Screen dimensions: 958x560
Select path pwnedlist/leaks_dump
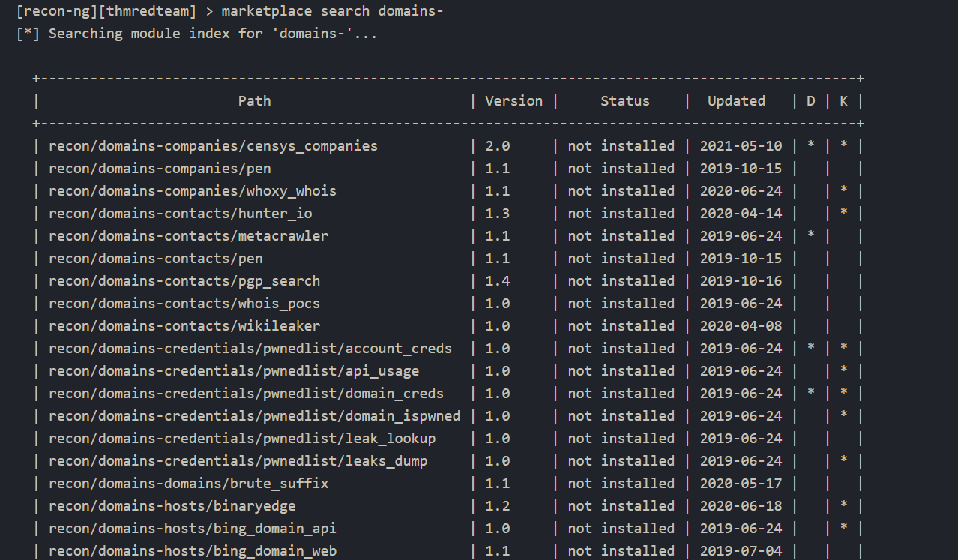click(238, 461)
